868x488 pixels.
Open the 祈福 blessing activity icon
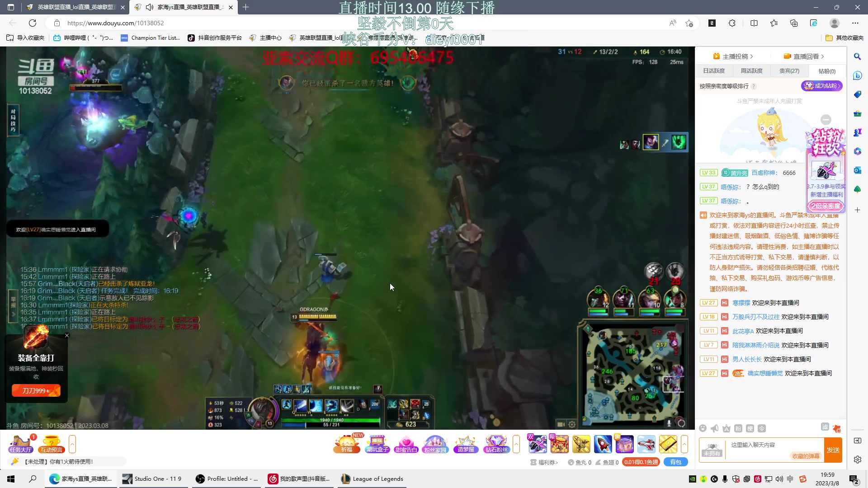pyautogui.click(x=347, y=444)
